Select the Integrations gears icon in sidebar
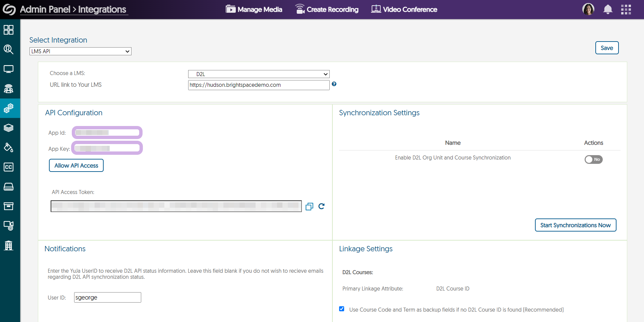The image size is (644, 322). pos(8,108)
